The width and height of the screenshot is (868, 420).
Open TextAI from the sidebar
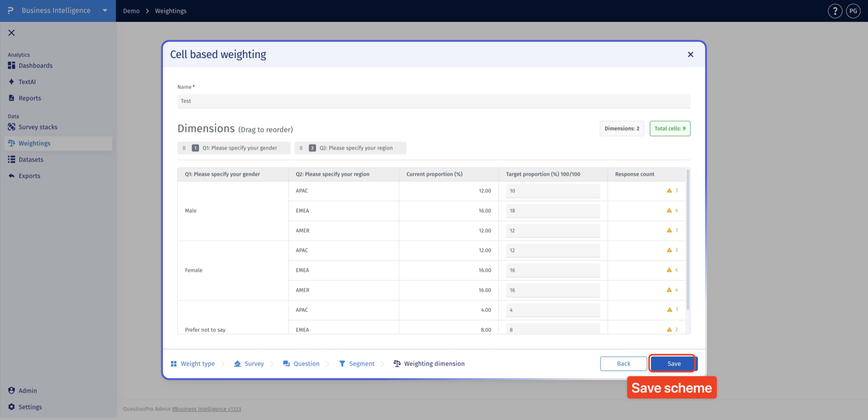coord(27,82)
